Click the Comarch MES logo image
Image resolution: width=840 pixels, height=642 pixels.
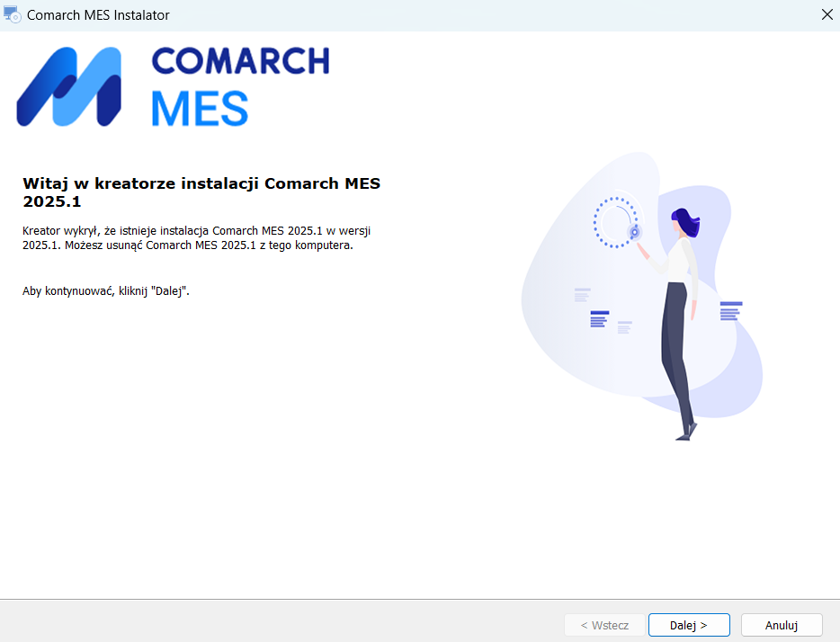[173, 86]
